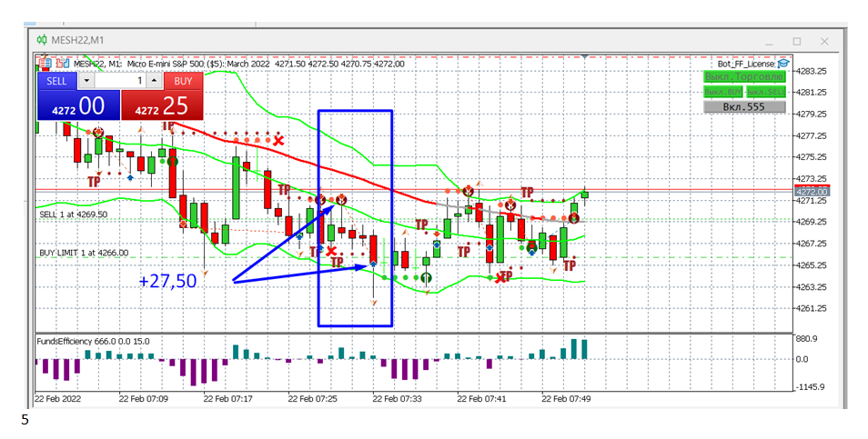Click the 4261.25 price scale value
This screenshot has width=868, height=439.
[811, 308]
